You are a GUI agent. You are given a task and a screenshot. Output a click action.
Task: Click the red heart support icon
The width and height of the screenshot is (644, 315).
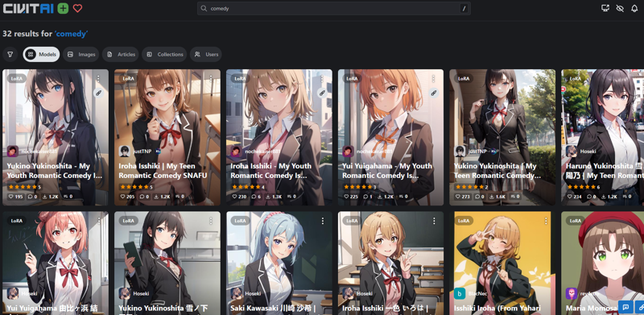click(77, 8)
